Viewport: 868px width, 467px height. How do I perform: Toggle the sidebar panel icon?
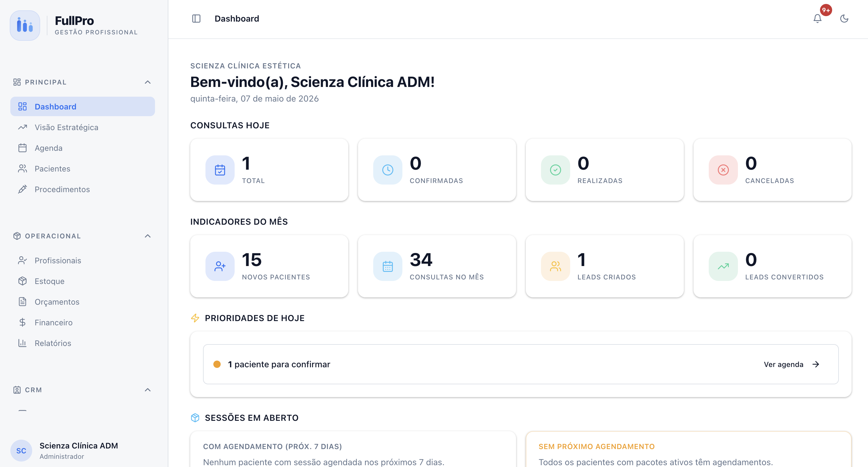point(196,19)
